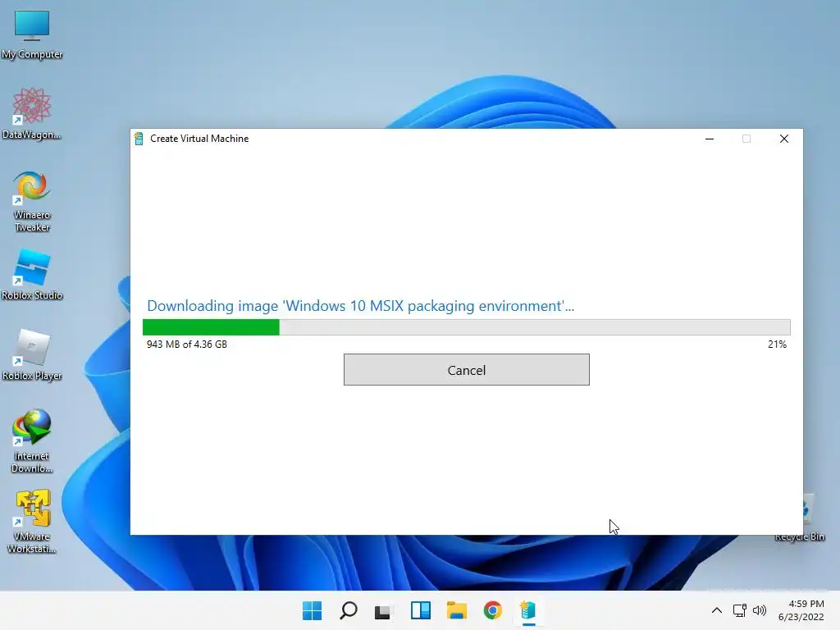Open the clock showing 4:59 PM
The height and width of the screenshot is (630, 840).
pos(801,610)
